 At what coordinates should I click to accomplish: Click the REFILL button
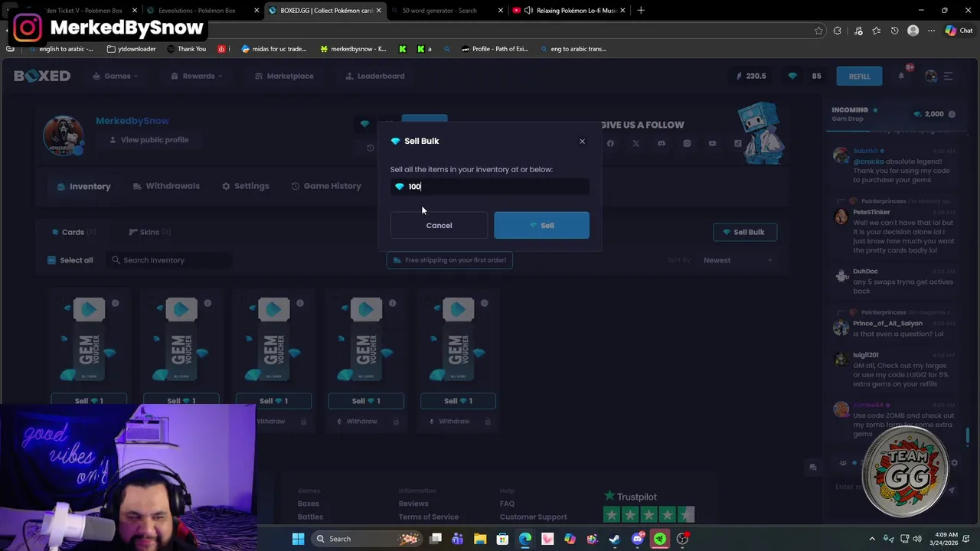859,76
